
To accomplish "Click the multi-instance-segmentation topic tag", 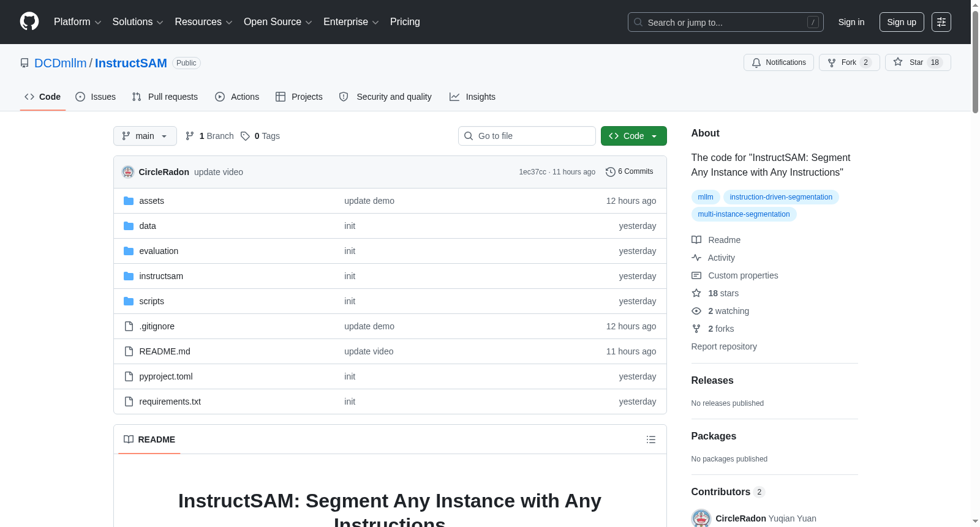I will tap(744, 214).
